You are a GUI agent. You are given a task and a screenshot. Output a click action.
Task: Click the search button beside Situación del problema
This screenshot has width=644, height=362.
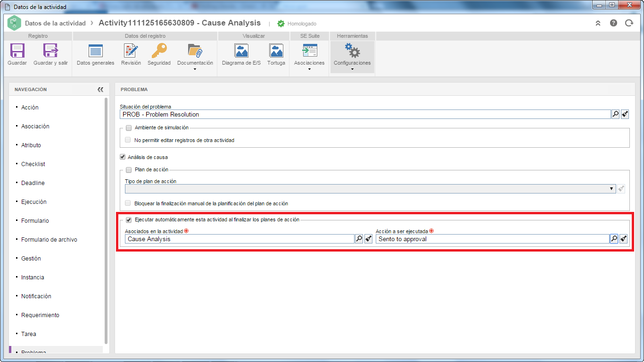[x=615, y=114]
